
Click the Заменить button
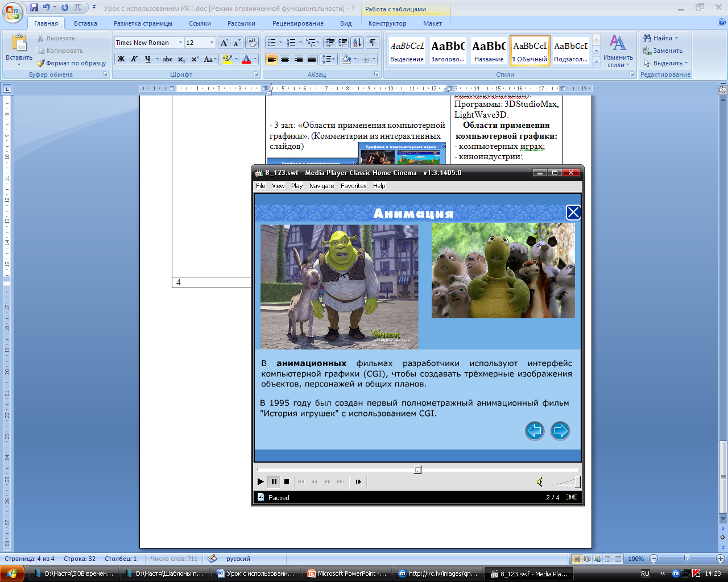click(x=663, y=51)
